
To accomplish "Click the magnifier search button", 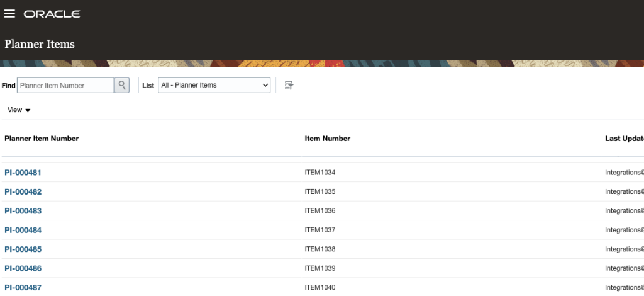I will 121,85.
